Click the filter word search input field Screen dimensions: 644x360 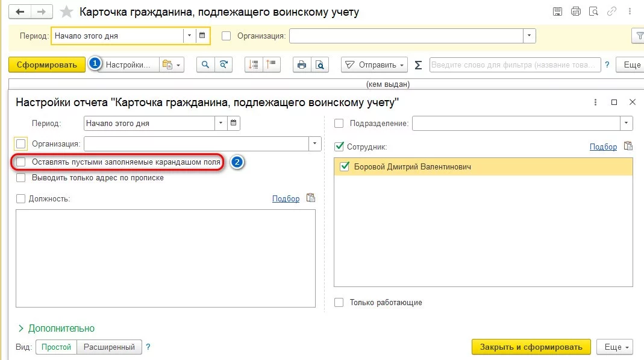tap(515, 65)
